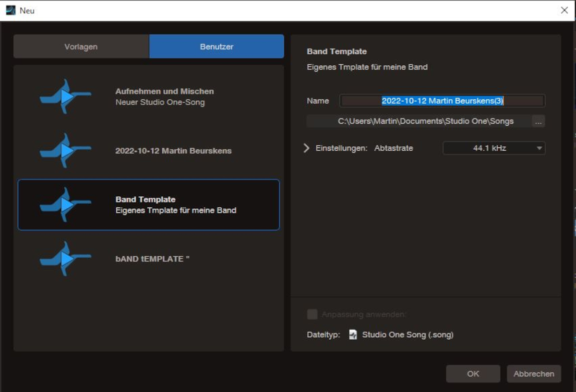Confirm with the OK button
576x392 pixels.
click(x=473, y=374)
